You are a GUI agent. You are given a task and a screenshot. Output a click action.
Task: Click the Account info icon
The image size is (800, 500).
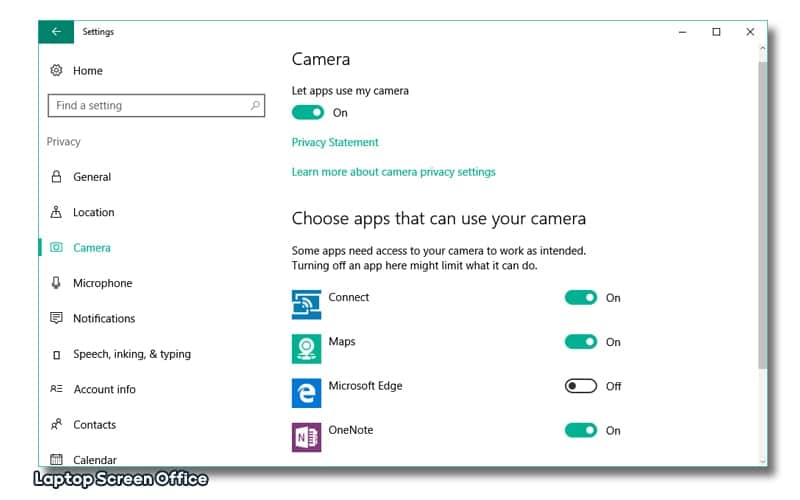coord(56,389)
